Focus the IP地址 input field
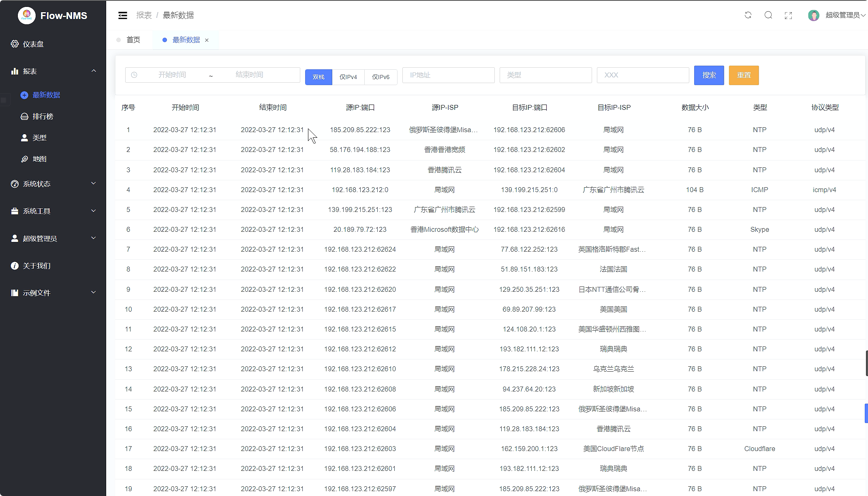This screenshot has width=868, height=496. (x=448, y=75)
